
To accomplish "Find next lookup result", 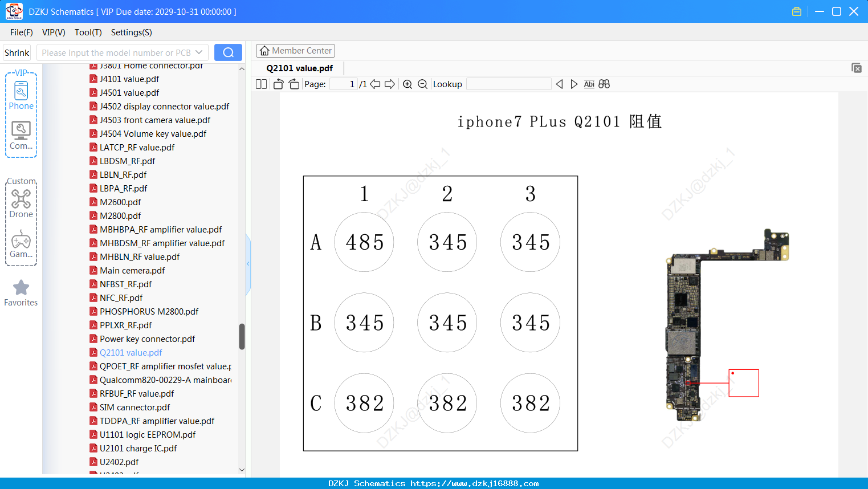I will (574, 84).
